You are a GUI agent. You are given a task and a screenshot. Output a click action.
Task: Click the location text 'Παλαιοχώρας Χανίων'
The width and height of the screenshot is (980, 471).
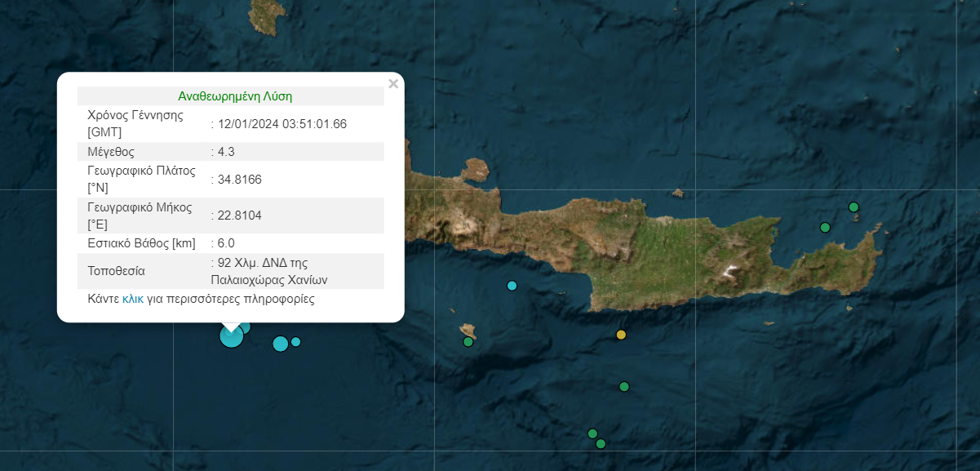(x=268, y=279)
